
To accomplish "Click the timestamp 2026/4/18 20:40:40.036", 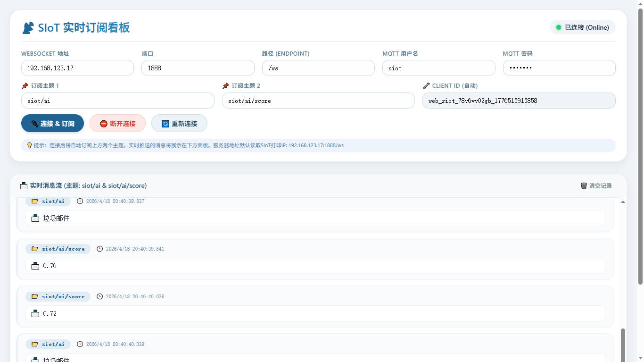I will pos(135,296).
